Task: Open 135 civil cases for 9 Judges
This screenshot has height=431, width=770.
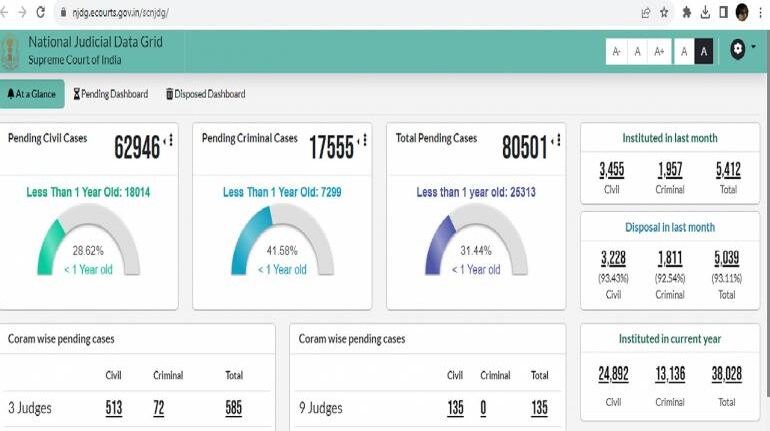Action: (x=455, y=408)
